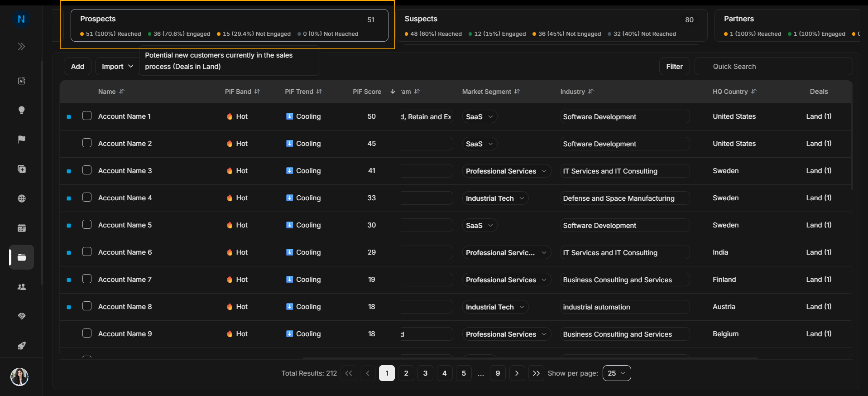Tick the Account Name 6 checkbox
This screenshot has height=396, width=868.
[87, 252]
